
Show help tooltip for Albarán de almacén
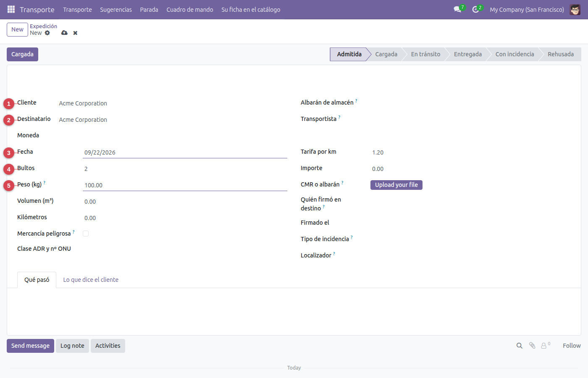pyautogui.click(x=356, y=101)
